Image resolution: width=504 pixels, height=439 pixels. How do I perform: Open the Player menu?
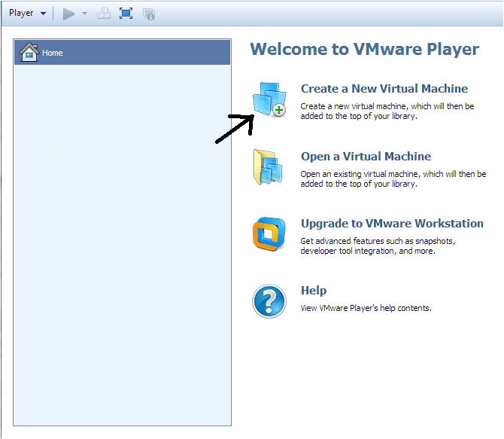coord(26,14)
